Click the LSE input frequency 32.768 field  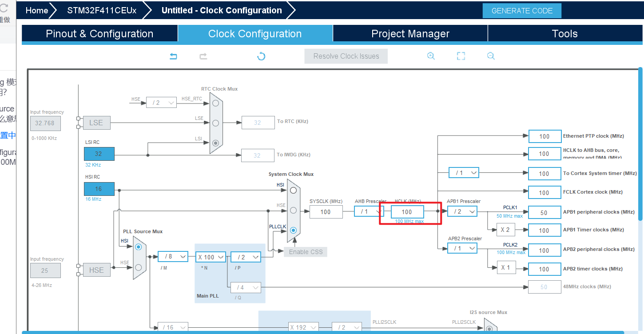tap(45, 123)
